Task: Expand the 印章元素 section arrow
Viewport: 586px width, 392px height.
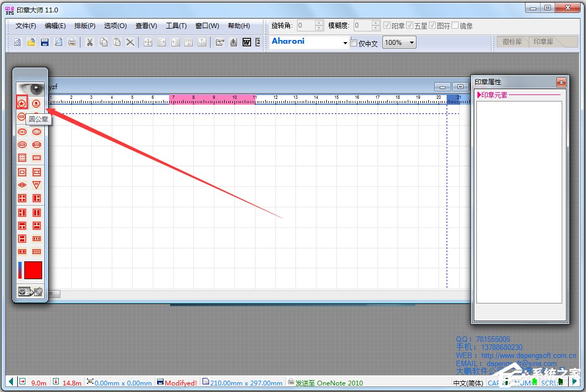Action: pos(479,95)
